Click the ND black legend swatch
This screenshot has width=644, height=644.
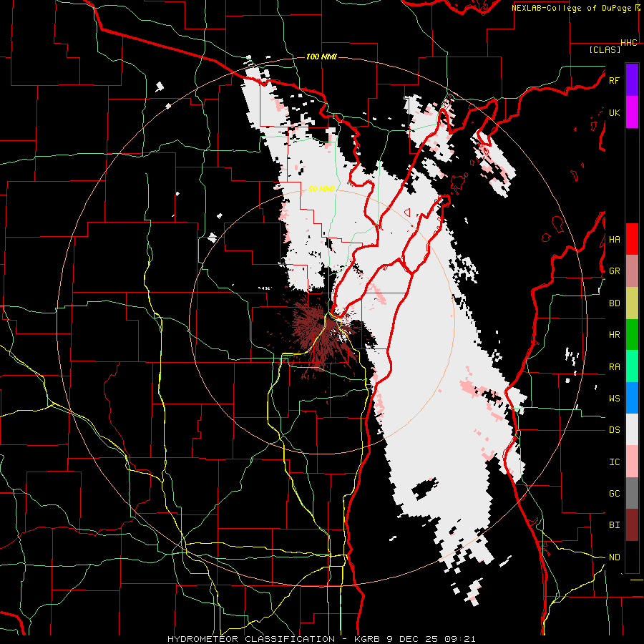(x=632, y=557)
